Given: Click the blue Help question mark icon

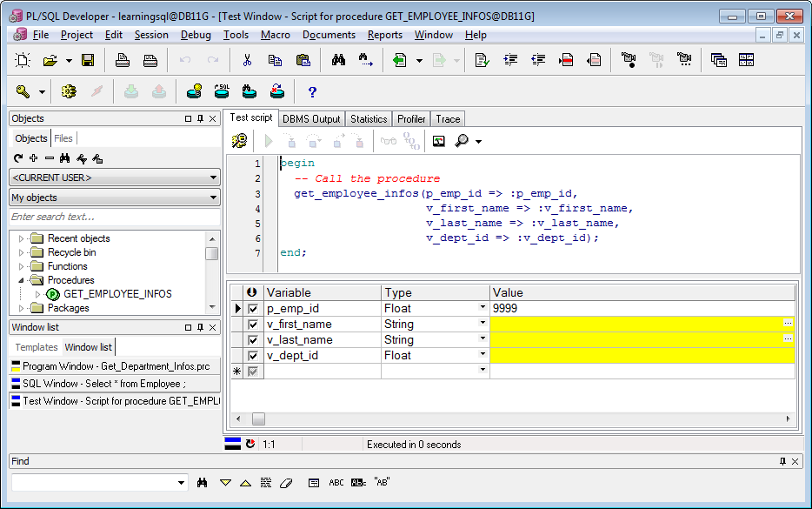Looking at the screenshot, I should (312, 91).
